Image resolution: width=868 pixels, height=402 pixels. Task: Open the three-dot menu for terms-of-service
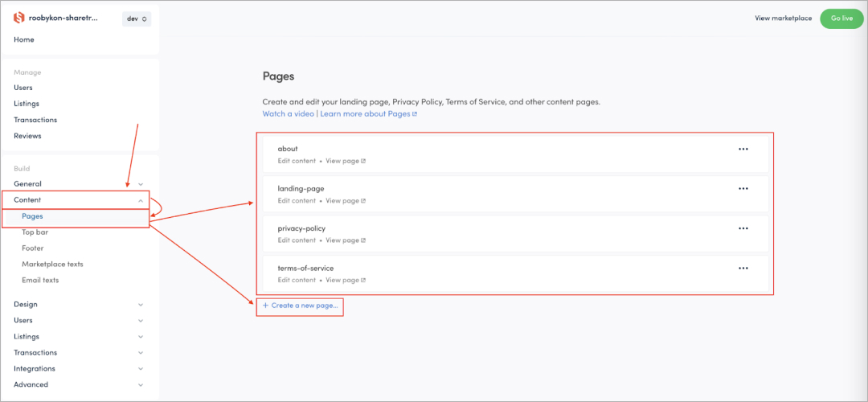(743, 268)
